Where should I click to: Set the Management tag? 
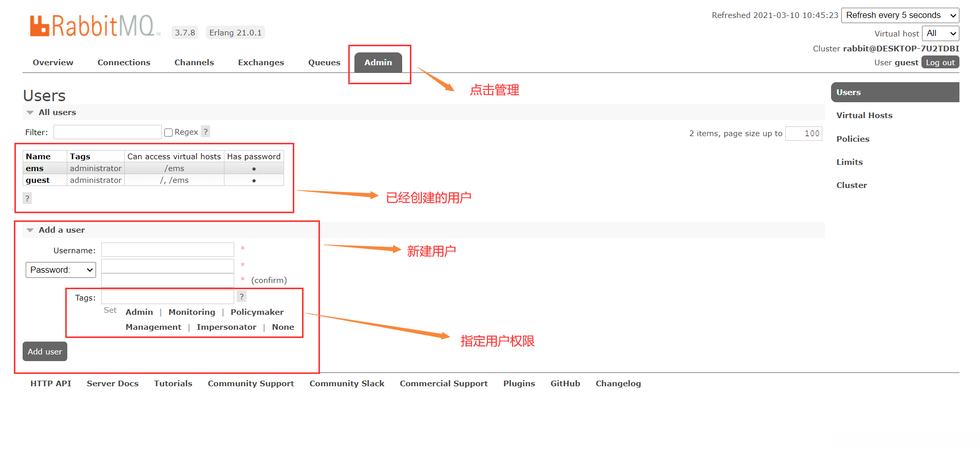(153, 327)
